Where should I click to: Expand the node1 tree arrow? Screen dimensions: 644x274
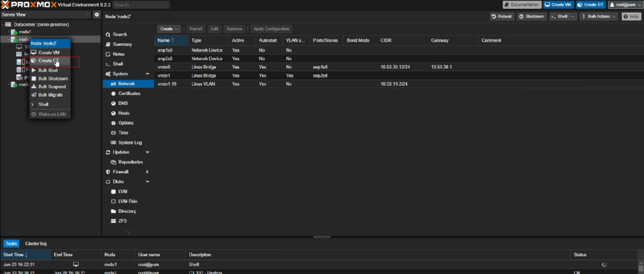pyautogui.click(x=9, y=31)
